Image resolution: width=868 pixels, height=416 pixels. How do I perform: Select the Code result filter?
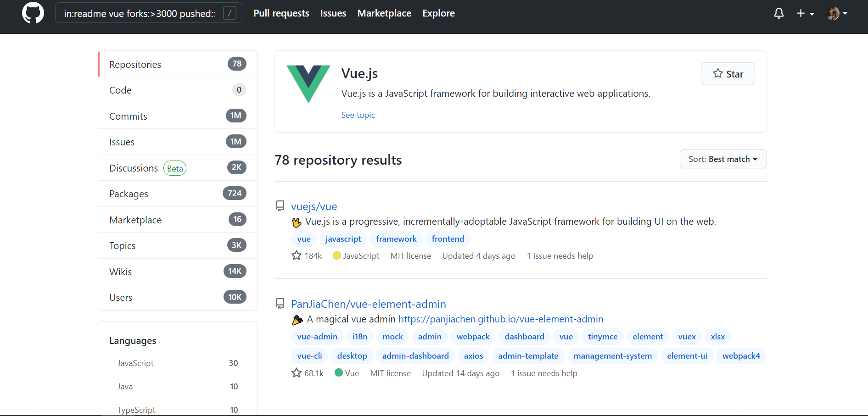point(178,90)
